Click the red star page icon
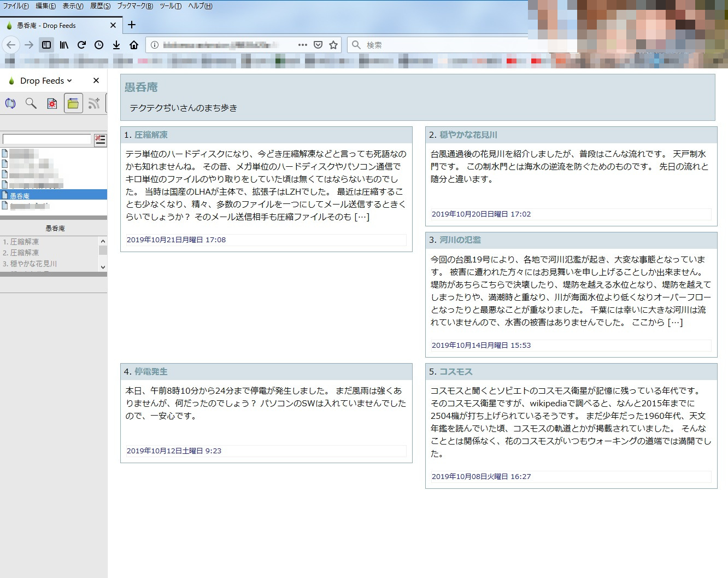728x578 pixels. coord(52,103)
